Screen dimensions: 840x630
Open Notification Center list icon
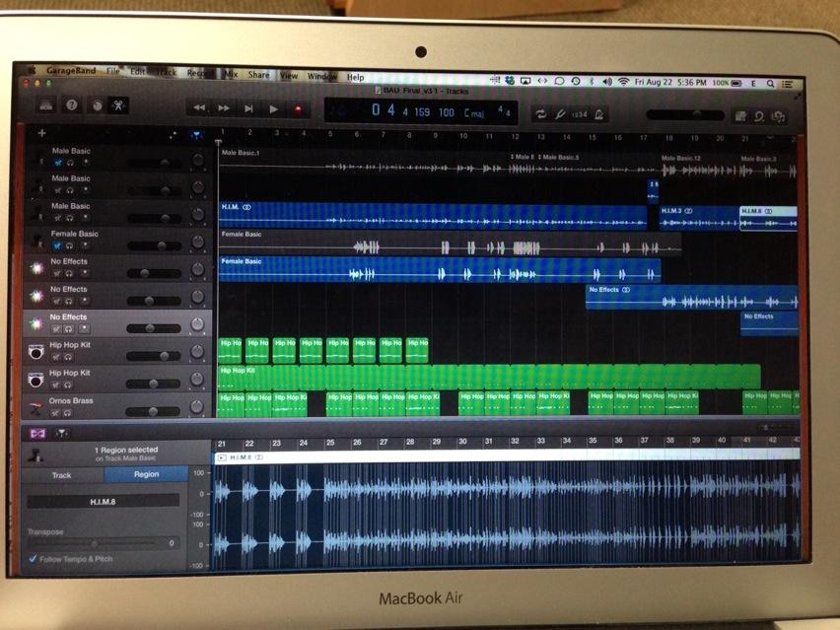(787, 84)
